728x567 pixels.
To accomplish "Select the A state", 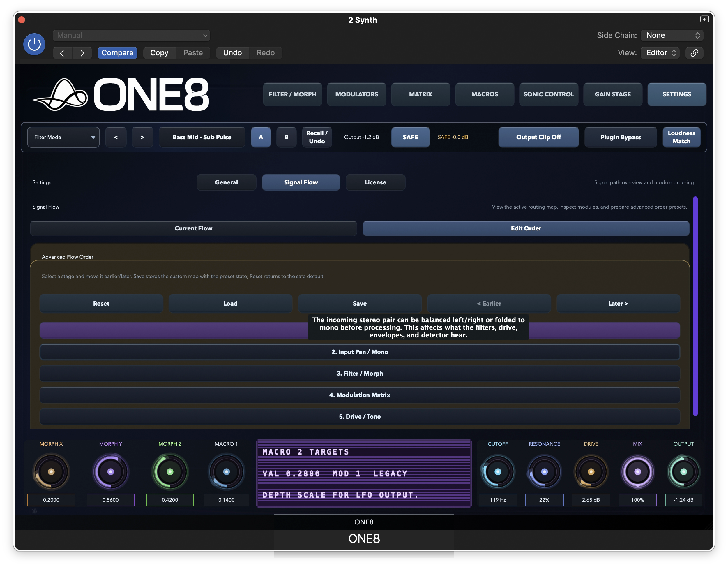I will click(261, 137).
